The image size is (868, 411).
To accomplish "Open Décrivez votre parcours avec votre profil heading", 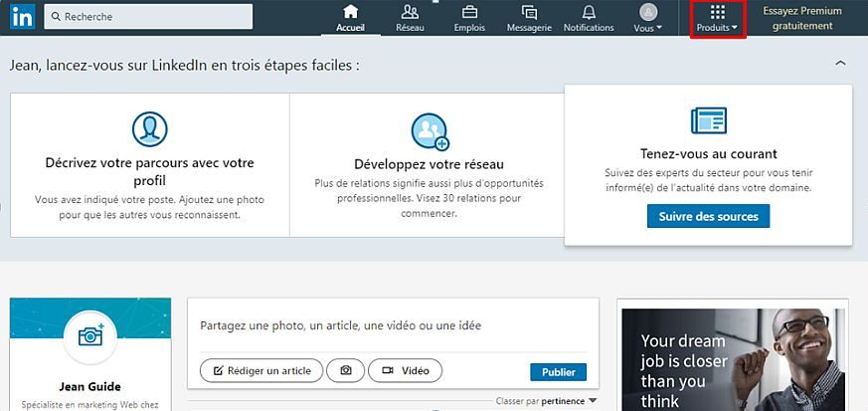I will point(149,172).
